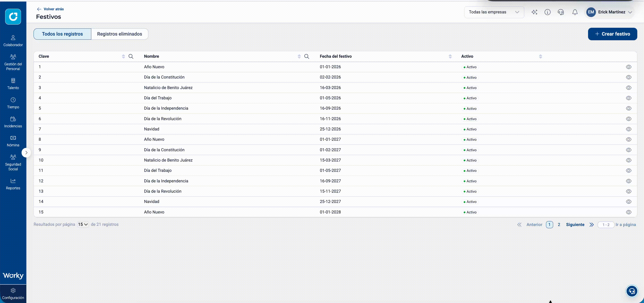Screen dimensions: 644x303
Task: Expand the Erick Martínez user menu
Action: pos(609,12)
